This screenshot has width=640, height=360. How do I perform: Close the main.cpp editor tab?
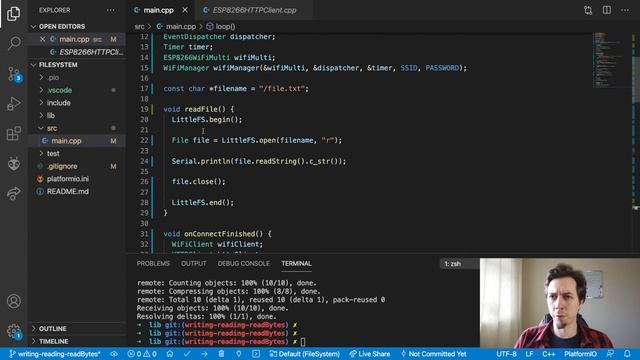pos(185,10)
